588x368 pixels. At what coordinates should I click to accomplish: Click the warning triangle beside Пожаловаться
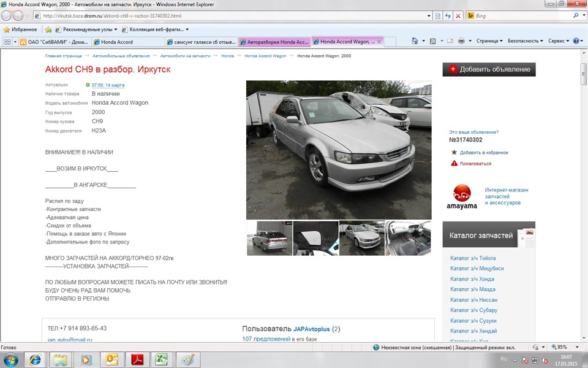click(454, 163)
